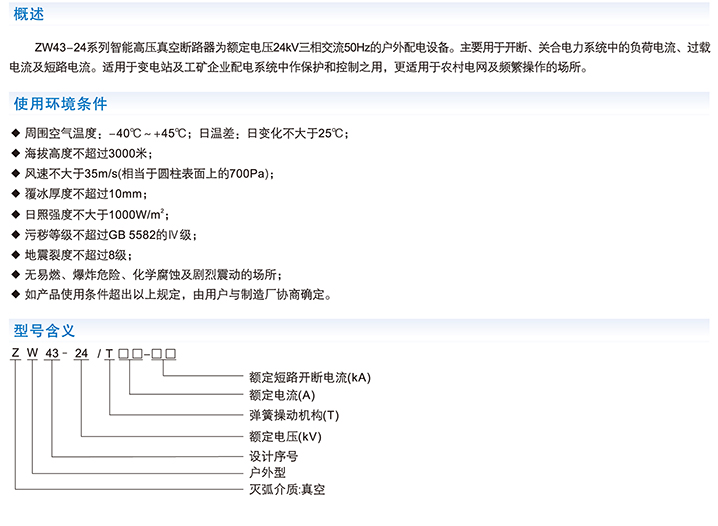Click the 弹簧操动机构(T) label

(x=294, y=416)
